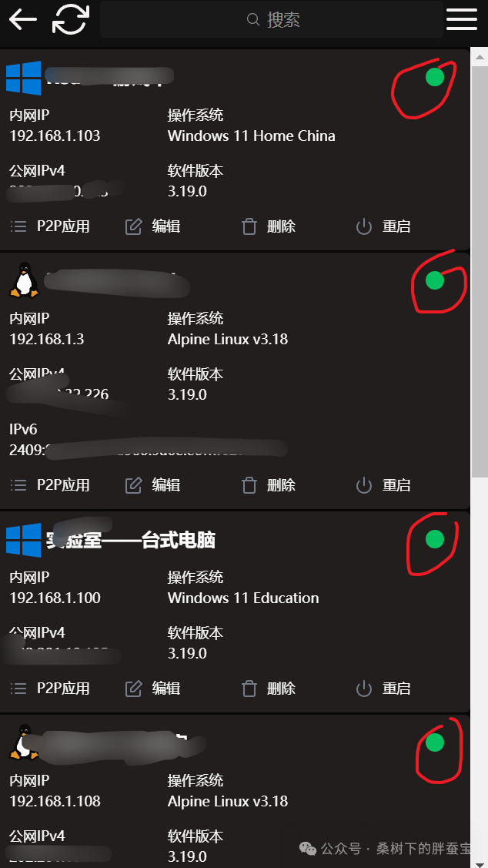Open P2P应用 for Windows 11 Education device
The height and width of the screenshot is (868, 488).
tap(50, 688)
